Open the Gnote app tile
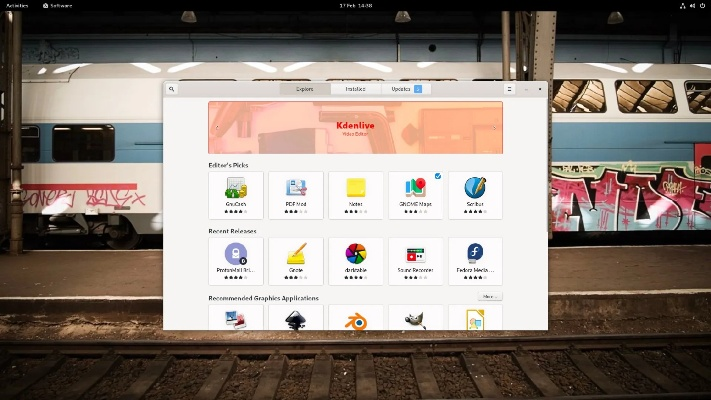This screenshot has height=400, width=711. tap(296, 261)
